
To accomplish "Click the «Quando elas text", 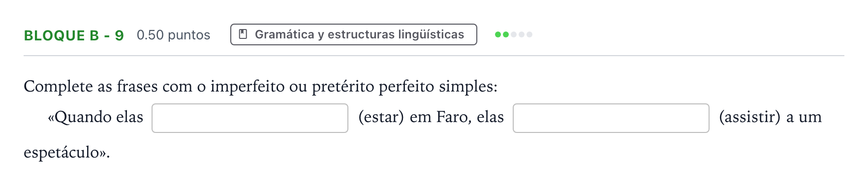I will click(95, 117).
